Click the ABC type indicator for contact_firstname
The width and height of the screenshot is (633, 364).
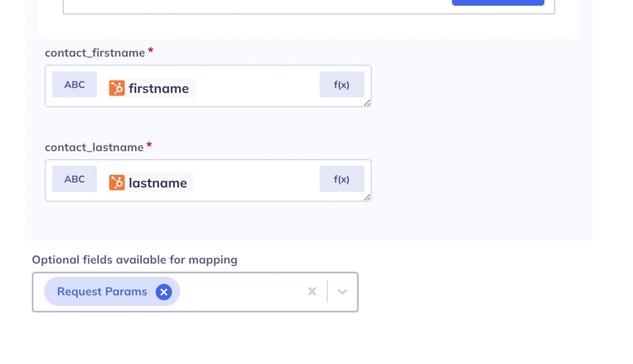[74, 84]
